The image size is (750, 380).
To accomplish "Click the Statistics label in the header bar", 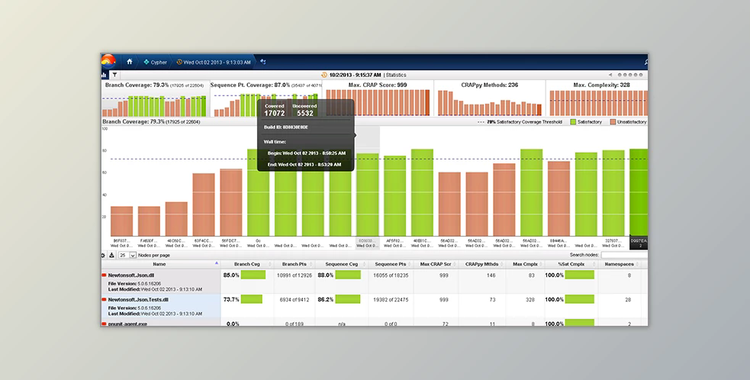I will click(396, 75).
